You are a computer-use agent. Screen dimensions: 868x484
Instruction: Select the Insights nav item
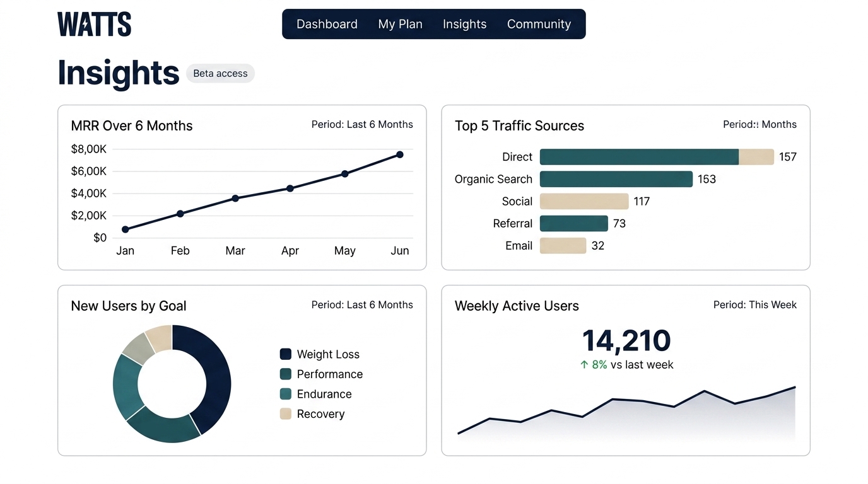(x=464, y=24)
